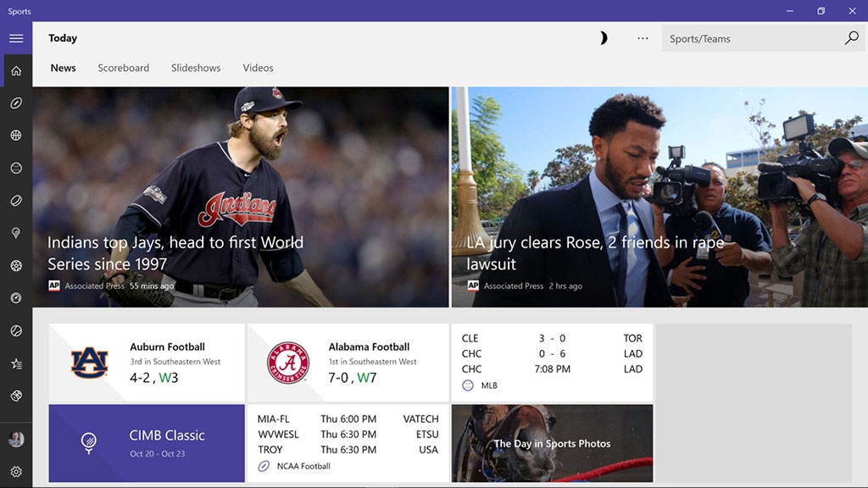Click the CLE 3 - 0 TOR score row

click(x=552, y=338)
